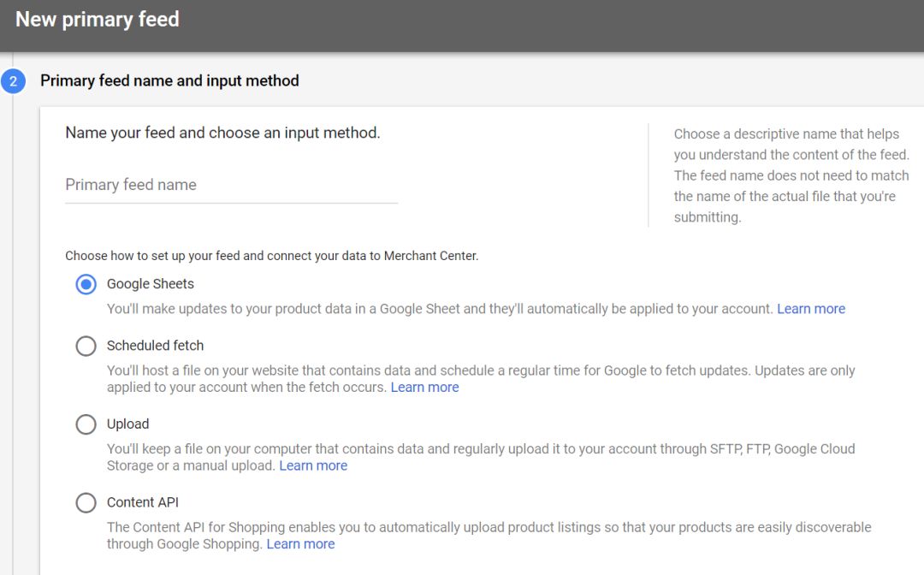924x575 pixels.
Task: Follow Learn more link under Scheduled fetch
Action: 424,388
